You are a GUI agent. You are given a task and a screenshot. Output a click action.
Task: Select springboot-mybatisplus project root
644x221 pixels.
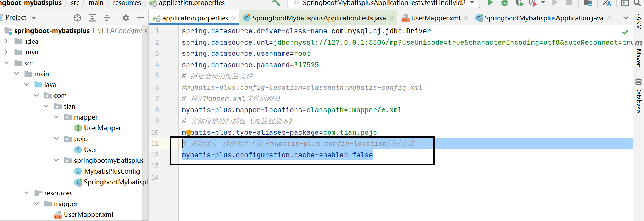click(52, 30)
